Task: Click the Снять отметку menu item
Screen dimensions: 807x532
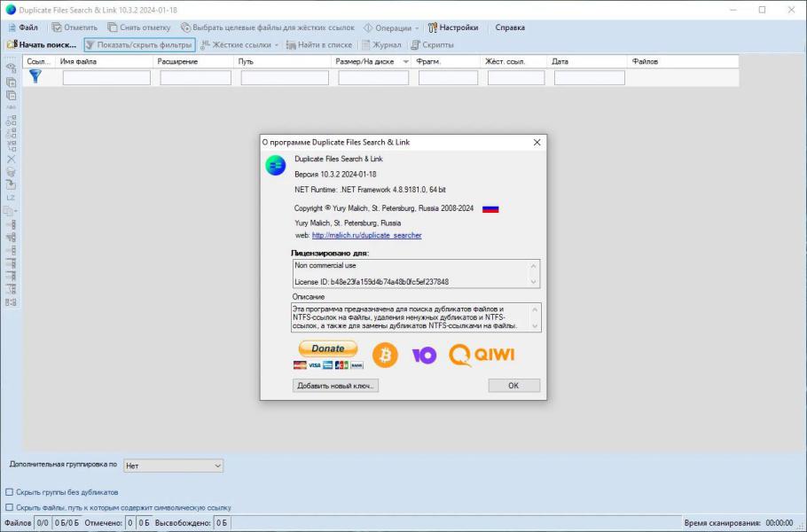Action: pyautogui.click(x=139, y=27)
